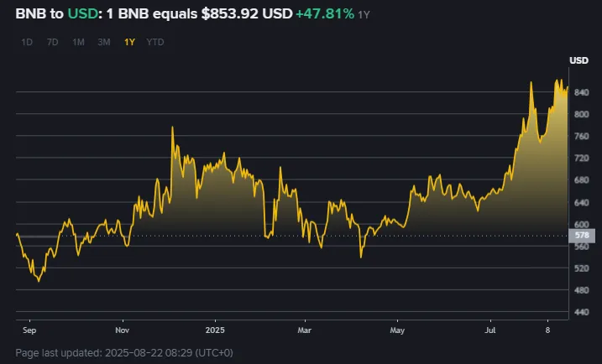Switch chart to 3M range
This screenshot has height=364, width=602.
click(104, 42)
